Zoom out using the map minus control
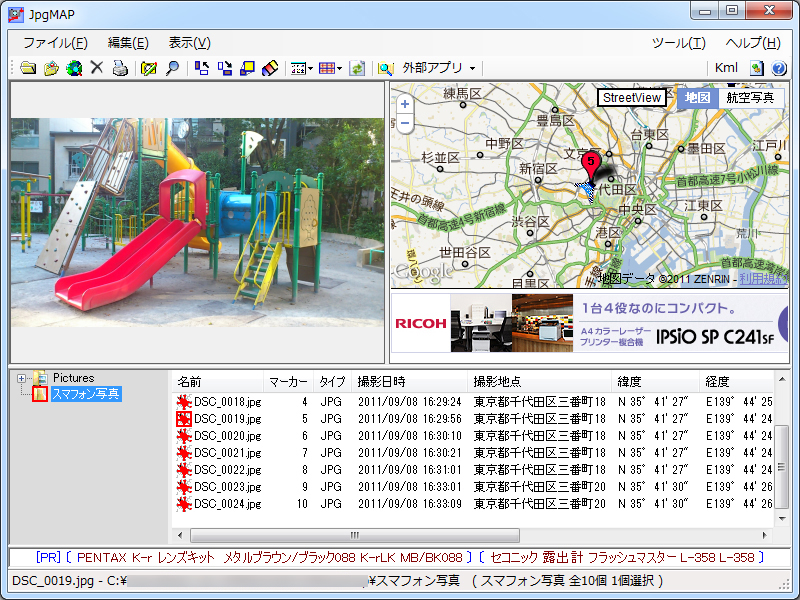Viewport: 800px width, 600px height. 404,123
